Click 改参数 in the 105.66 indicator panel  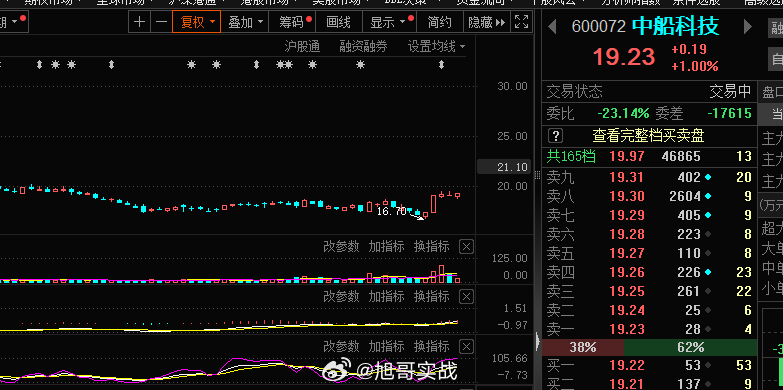tap(341, 346)
